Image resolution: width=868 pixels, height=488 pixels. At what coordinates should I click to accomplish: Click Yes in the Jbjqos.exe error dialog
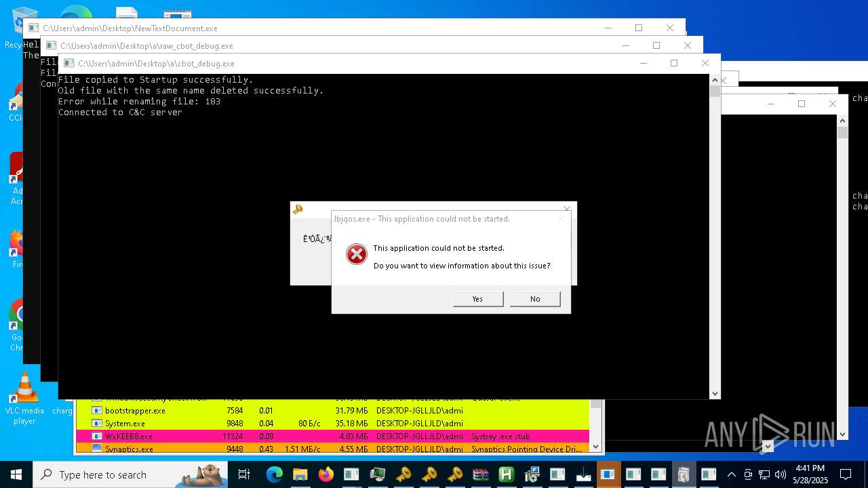478,299
